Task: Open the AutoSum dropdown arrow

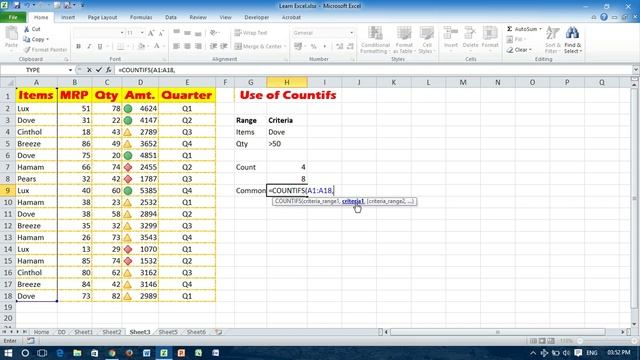Action: (x=540, y=29)
